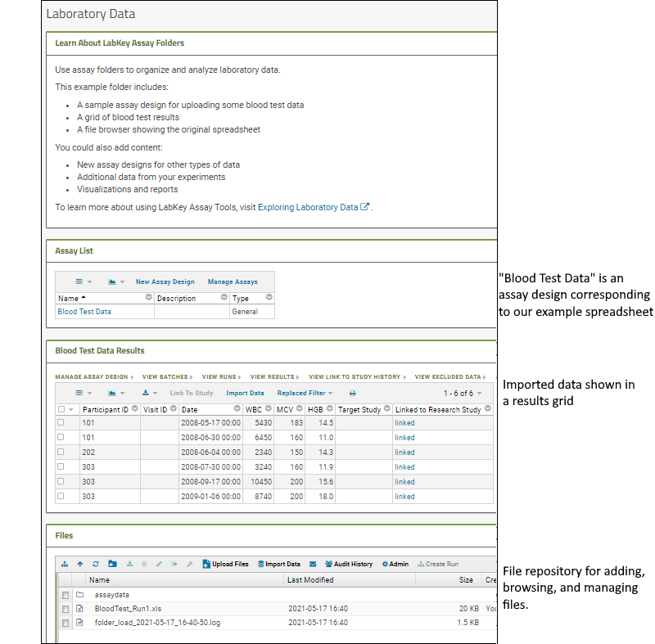Open MCV column dropdown
The image size is (655, 644).
(300, 408)
